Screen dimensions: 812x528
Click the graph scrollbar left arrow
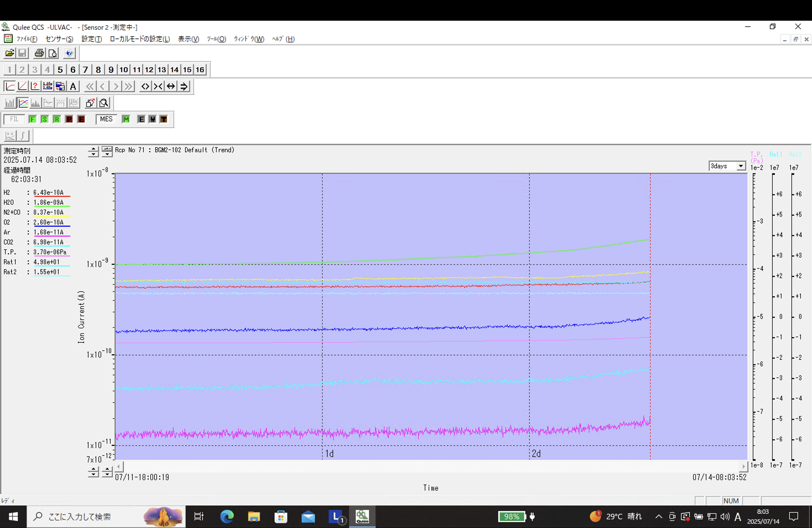tap(119, 466)
